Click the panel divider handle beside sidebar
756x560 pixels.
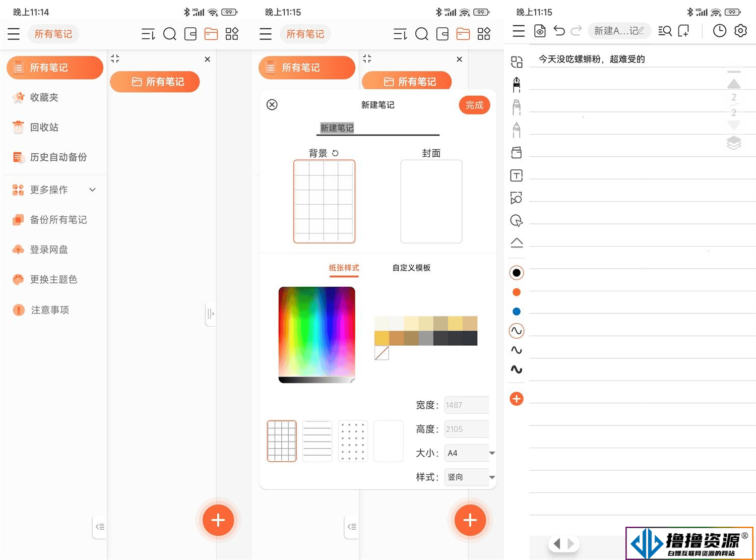point(211,314)
